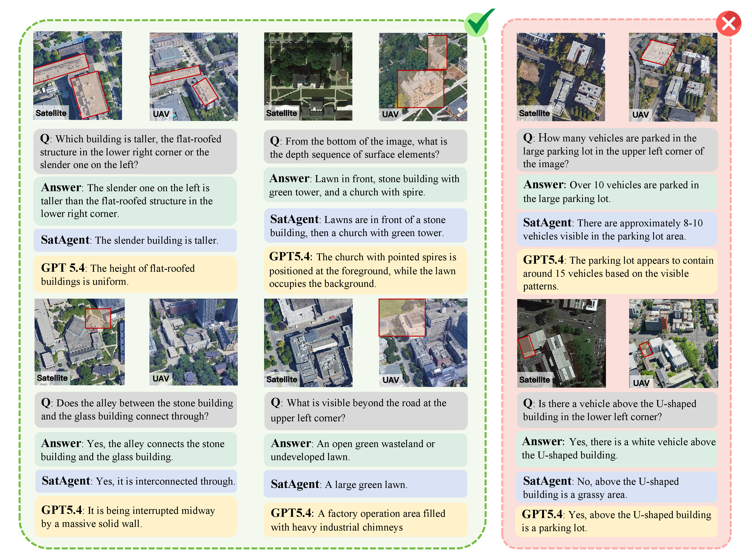
Task: Select the answer 'Lawn in front, stone building with green tower'
Action: (x=365, y=185)
